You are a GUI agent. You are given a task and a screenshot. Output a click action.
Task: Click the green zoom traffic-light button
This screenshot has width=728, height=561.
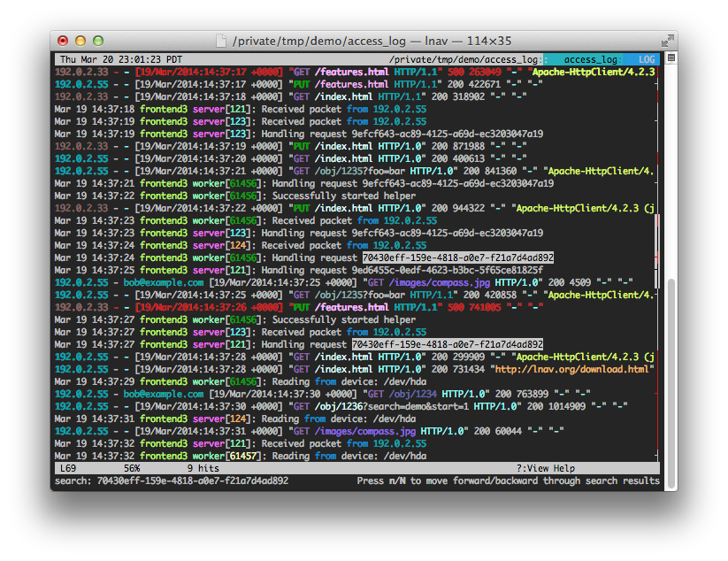[x=97, y=41]
